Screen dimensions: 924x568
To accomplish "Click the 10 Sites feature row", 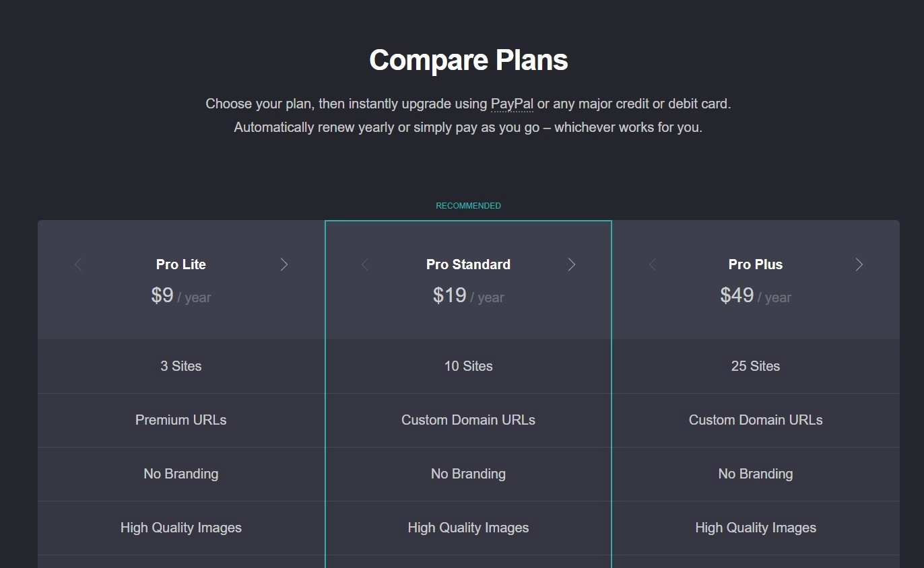I will 468,366.
